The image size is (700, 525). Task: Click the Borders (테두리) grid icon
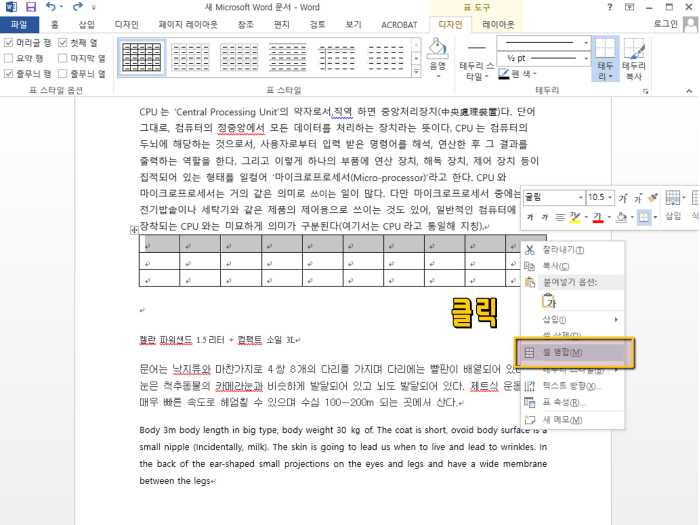(x=605, y=48)
